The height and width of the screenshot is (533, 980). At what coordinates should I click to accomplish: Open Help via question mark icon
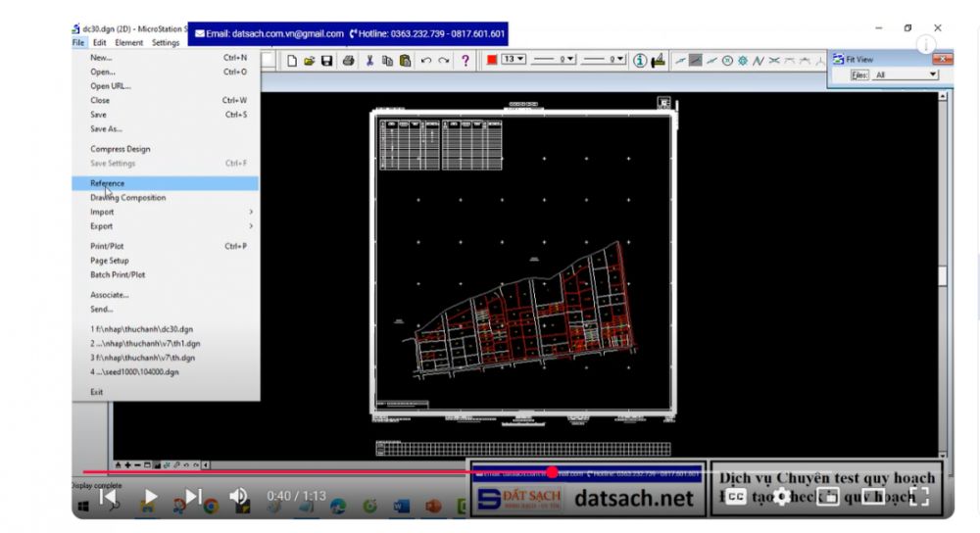click(465, 61)
